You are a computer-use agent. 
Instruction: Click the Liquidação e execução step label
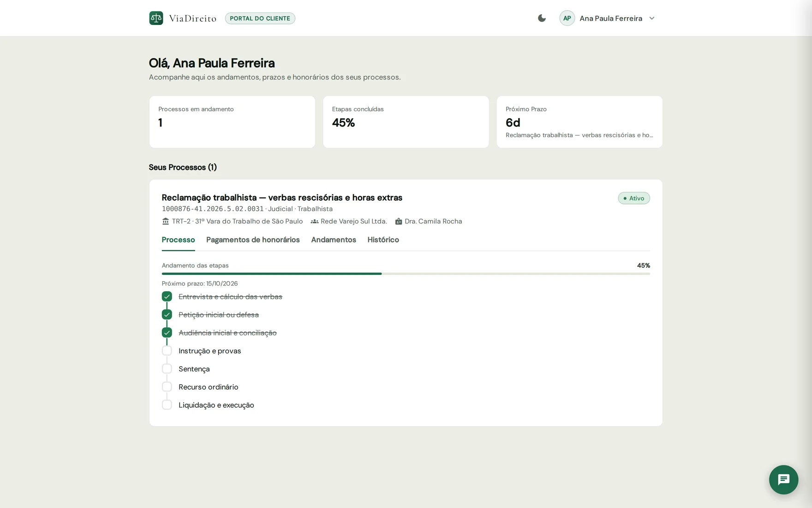click(x=216, y=405)
